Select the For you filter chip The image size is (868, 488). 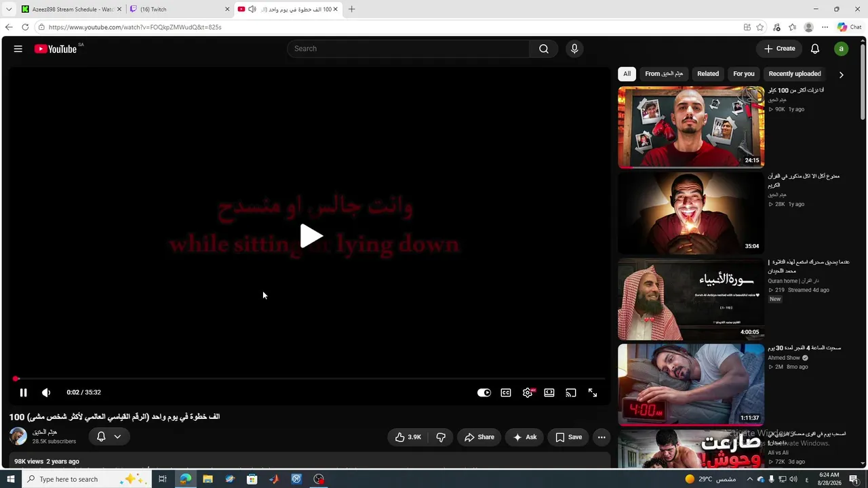click(744, 74)
